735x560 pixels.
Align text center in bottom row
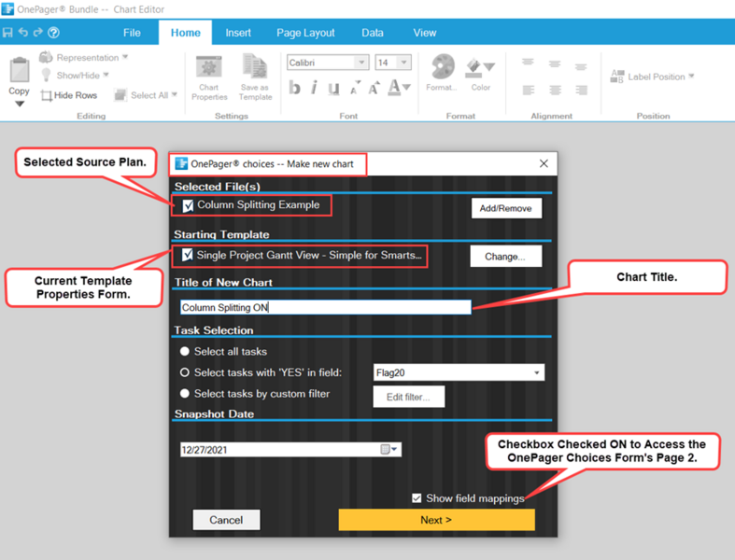coord(555,90)
